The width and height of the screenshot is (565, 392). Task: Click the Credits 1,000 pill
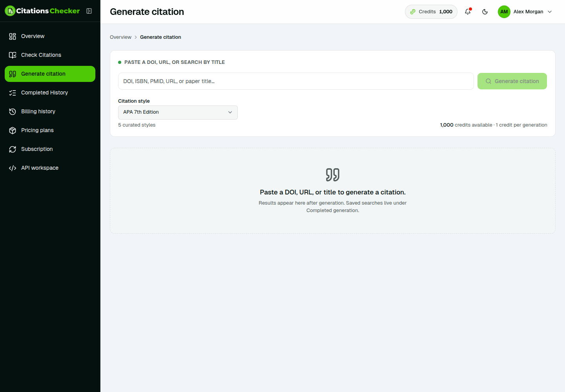pyautogui.click(x=431, y=12)
